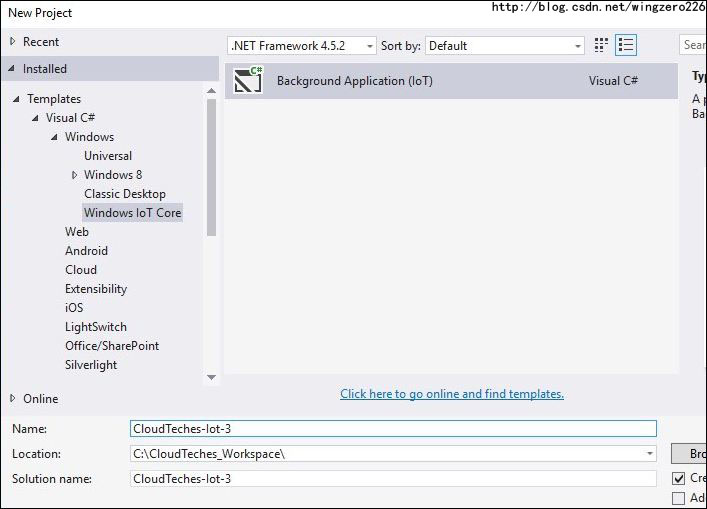The width and height of the screenshot is (707, 509).
Task: Open .NET Framework version dropdown
Action: [x=301, y=46]
